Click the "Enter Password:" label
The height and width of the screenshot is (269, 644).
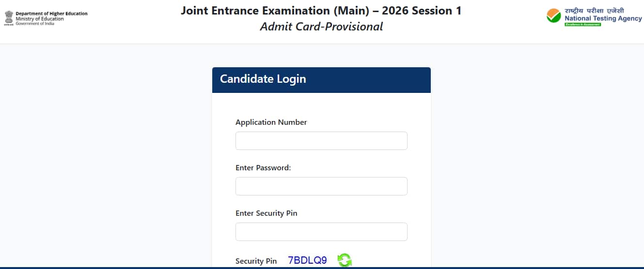point(263,168)
